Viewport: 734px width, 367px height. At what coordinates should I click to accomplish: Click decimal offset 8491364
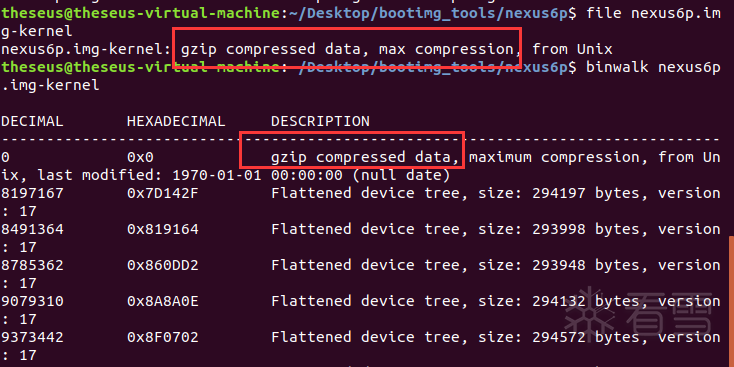point(32,229)
